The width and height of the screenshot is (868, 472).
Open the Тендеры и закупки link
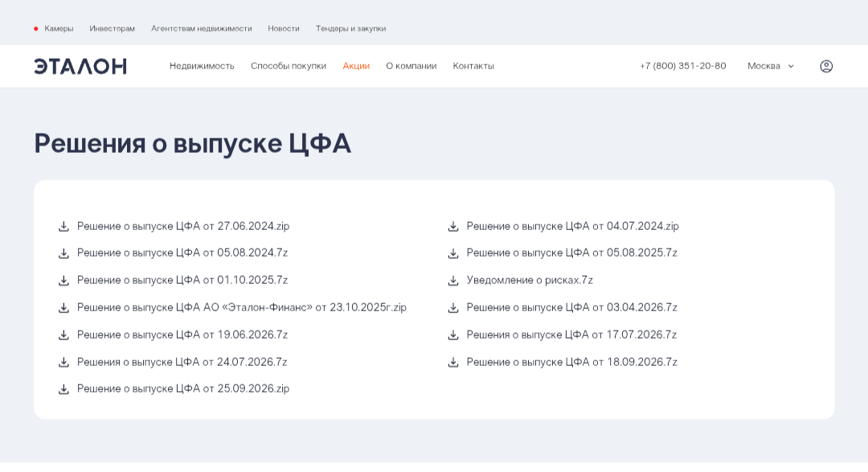pyautogui.click(x=350, y=28)
